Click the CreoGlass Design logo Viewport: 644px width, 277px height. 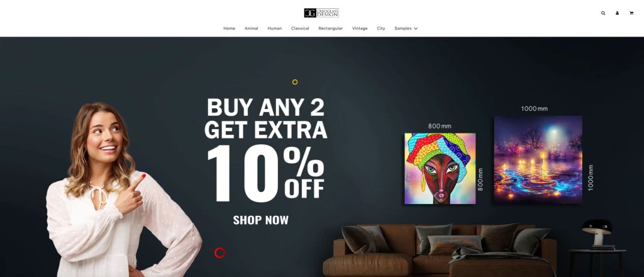click(x=321, y=13)
